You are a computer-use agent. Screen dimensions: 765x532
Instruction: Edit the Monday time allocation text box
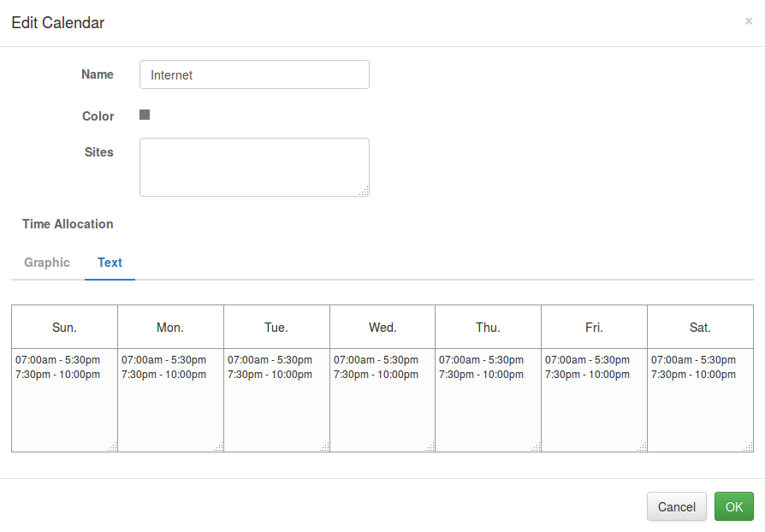[x=170, y=399]
